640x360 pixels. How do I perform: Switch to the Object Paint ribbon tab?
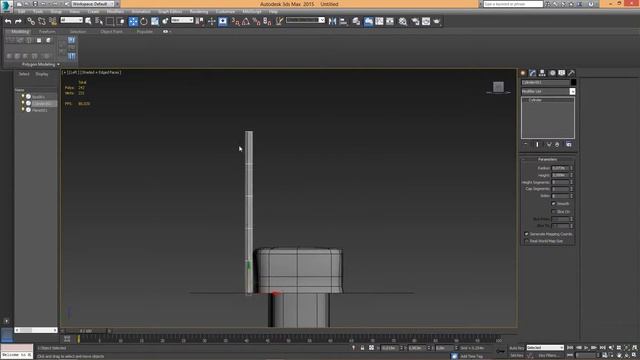(x=111, y=31)
